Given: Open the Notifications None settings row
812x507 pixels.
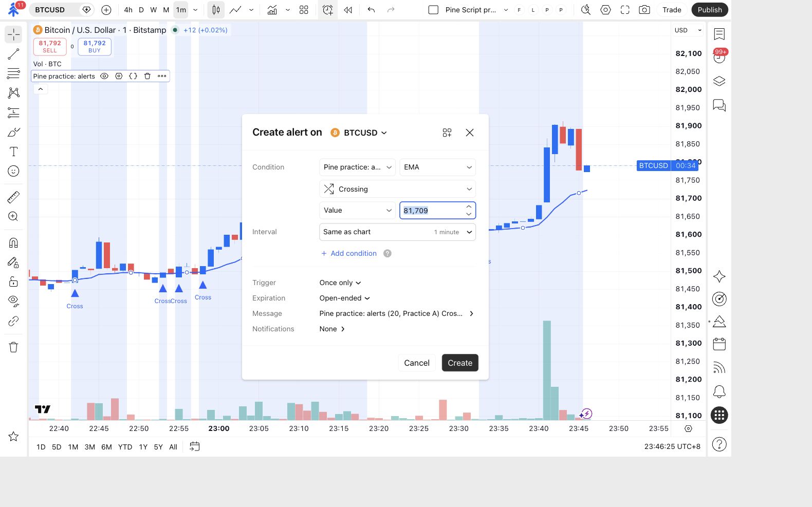Looking at the screenshot, I should click(x=332, y=329).
